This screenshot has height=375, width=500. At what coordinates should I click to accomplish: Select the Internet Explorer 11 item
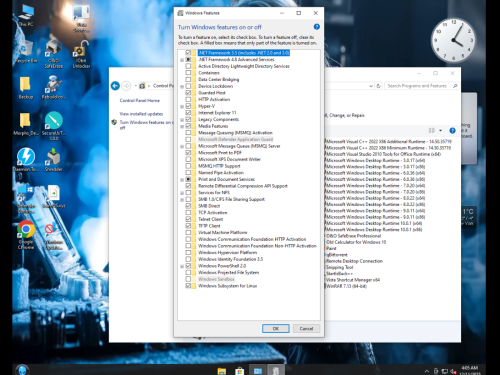click(217, 113)
